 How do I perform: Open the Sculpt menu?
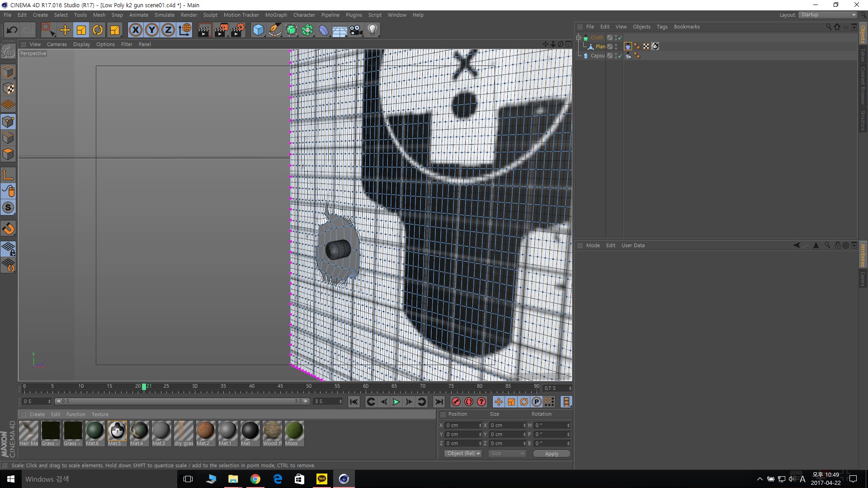(210, 15)
